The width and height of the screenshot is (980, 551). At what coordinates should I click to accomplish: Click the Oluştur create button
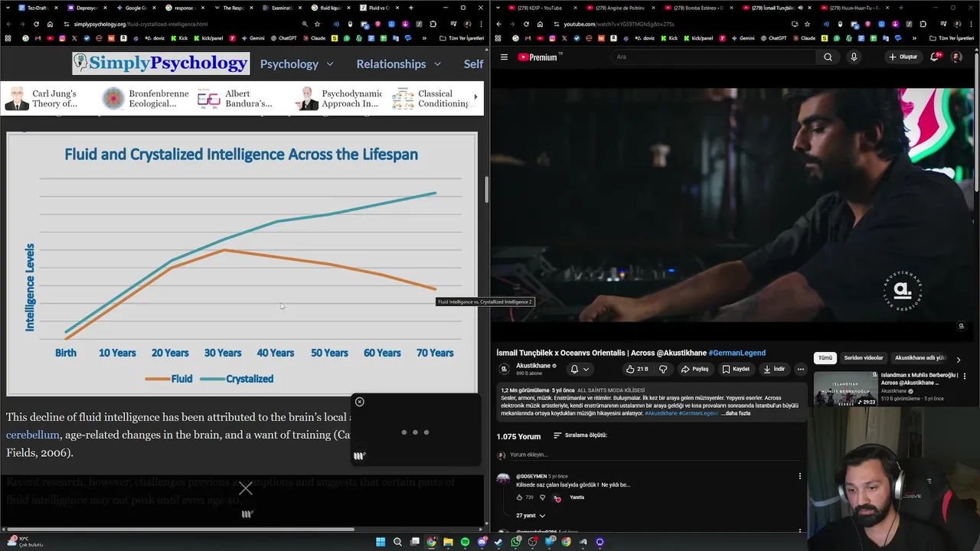pos(903,57)
